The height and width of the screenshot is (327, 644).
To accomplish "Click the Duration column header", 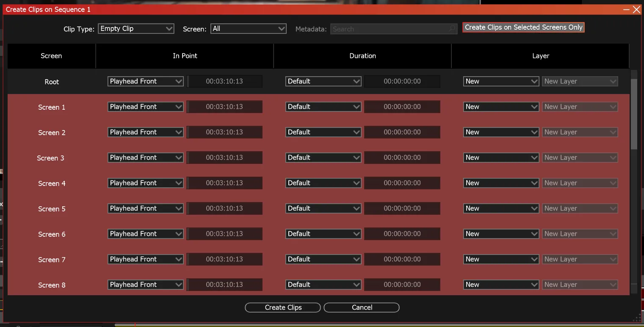I will [x=363, y=56].
